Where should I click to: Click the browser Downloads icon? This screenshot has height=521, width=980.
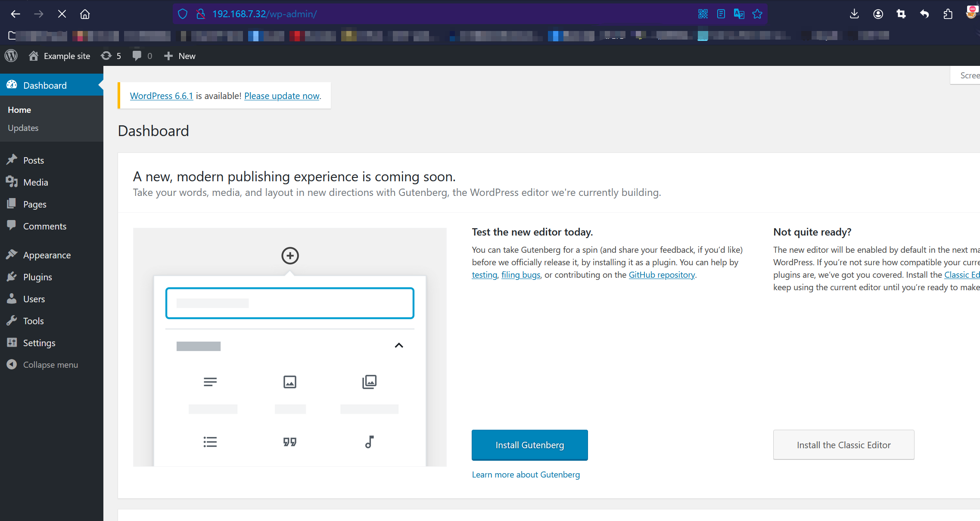[x=854, y=14]
